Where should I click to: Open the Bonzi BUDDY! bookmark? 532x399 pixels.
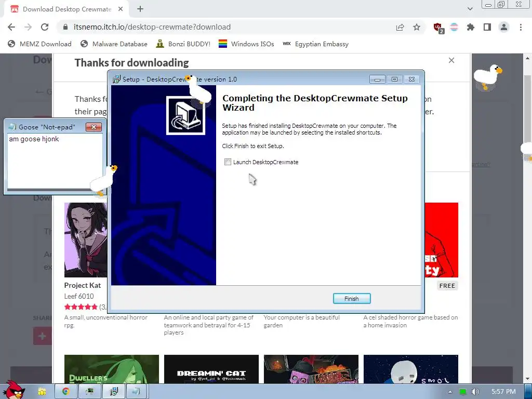point(183,44)
